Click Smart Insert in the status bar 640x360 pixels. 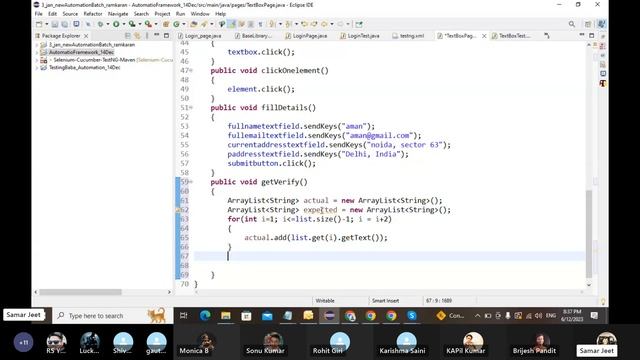tap(385, 301)
